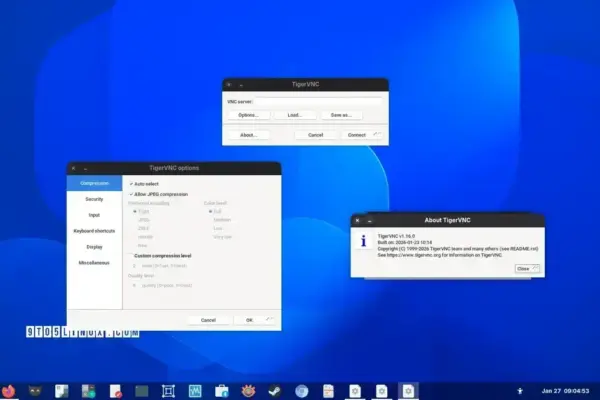
Task: Open the terminal icon in the taskbar
Action: coord(142,391)
